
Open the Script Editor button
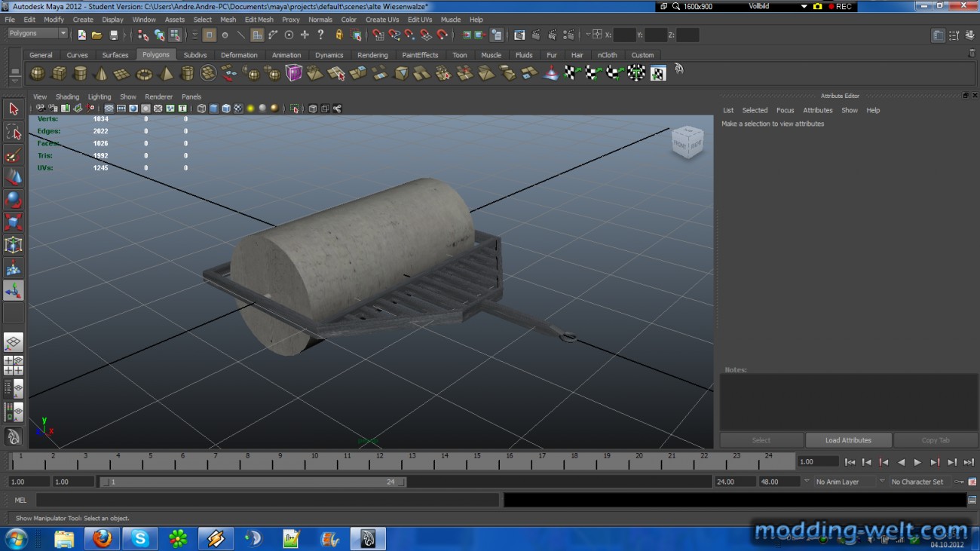[x=972, y=500]
